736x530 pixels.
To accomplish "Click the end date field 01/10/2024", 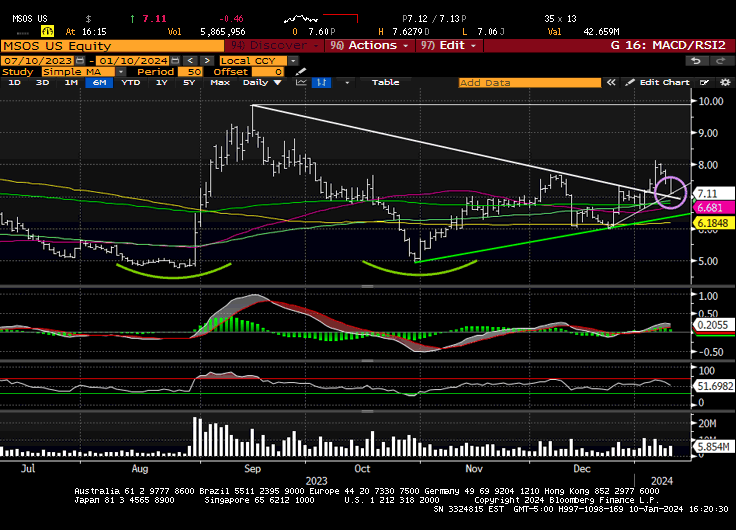I will (133, 61).
